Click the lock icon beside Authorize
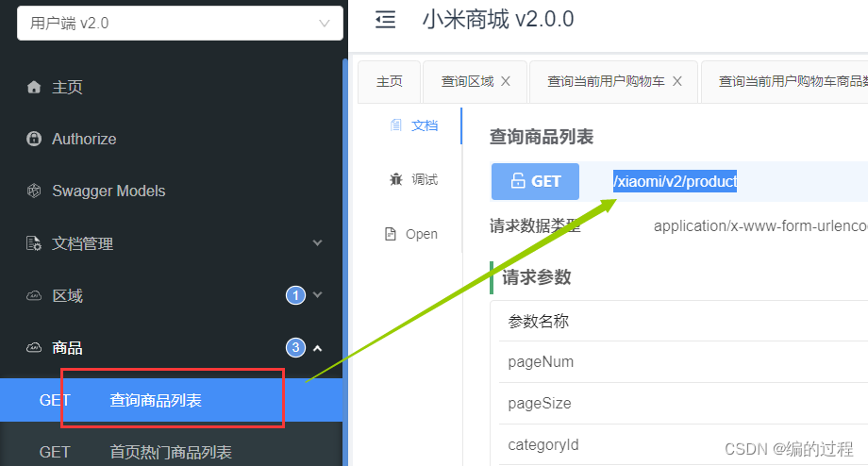 (x=34, y=139)
